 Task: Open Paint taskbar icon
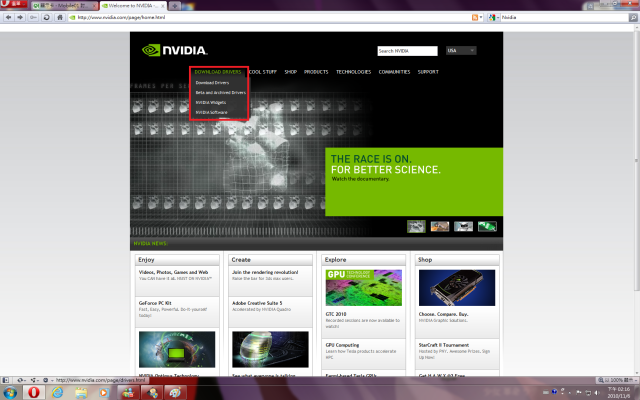point(176,393)
